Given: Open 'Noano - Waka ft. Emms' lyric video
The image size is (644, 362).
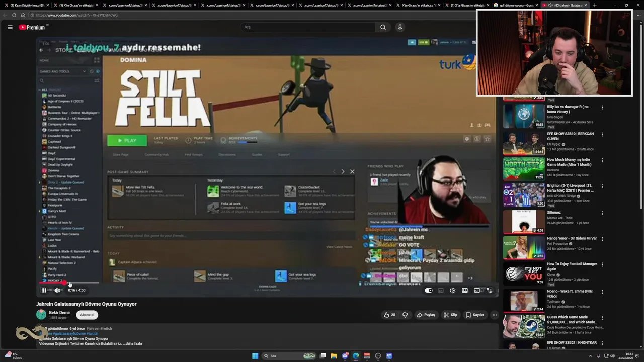Looking at the screenshot, I should click(x=570, y=293).
